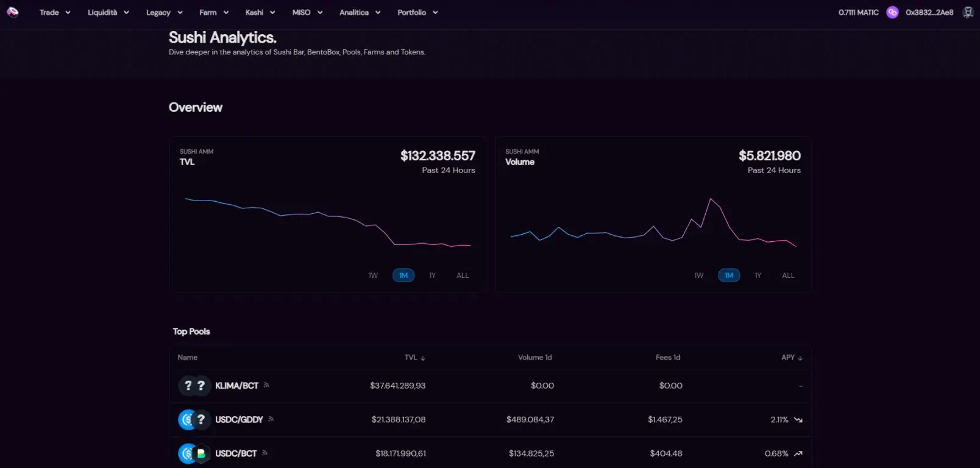Click the GDDY question-mark token icon
Screen dimensions: 980x468
pos(201,420)
